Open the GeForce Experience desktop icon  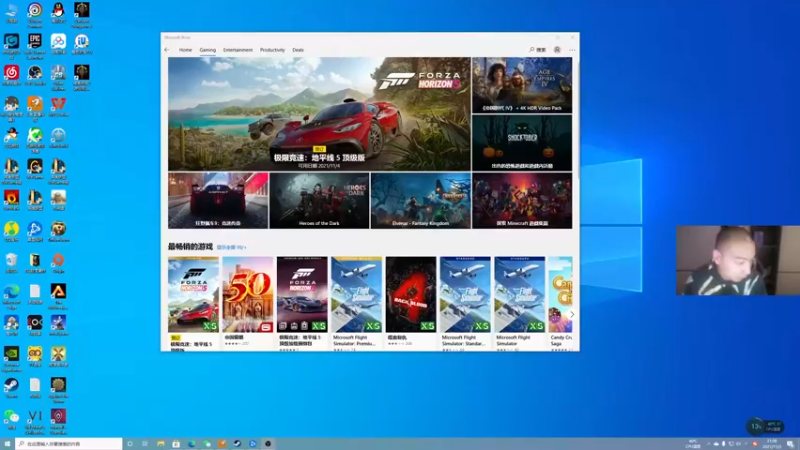click(x=11, y=359)
